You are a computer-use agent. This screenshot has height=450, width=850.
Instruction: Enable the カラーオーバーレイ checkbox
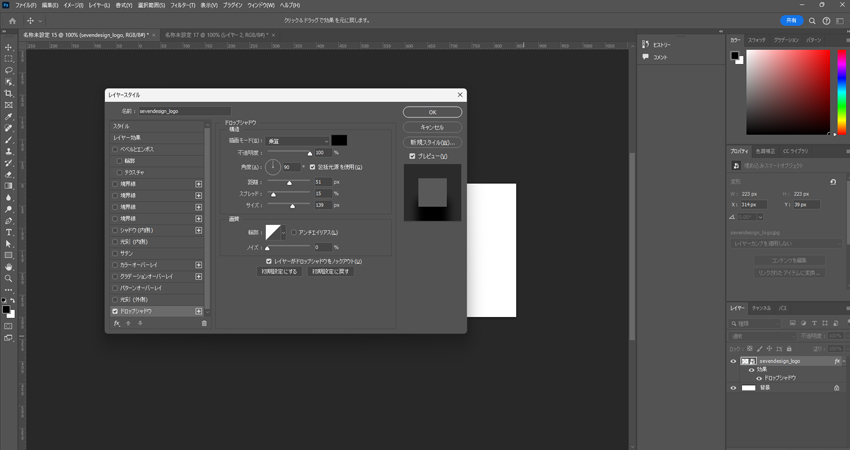tap(115, 265)
